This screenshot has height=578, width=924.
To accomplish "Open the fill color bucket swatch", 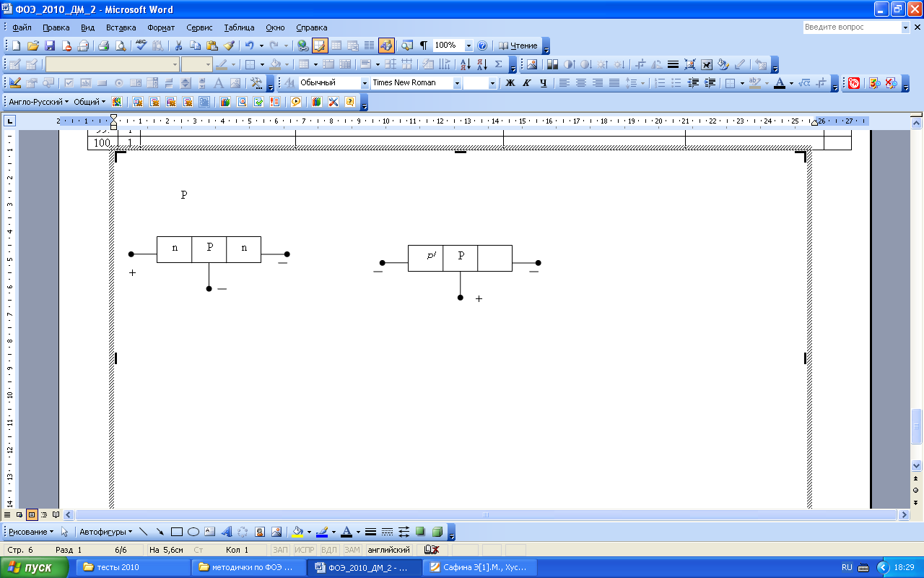I will (x=297, y=532).
